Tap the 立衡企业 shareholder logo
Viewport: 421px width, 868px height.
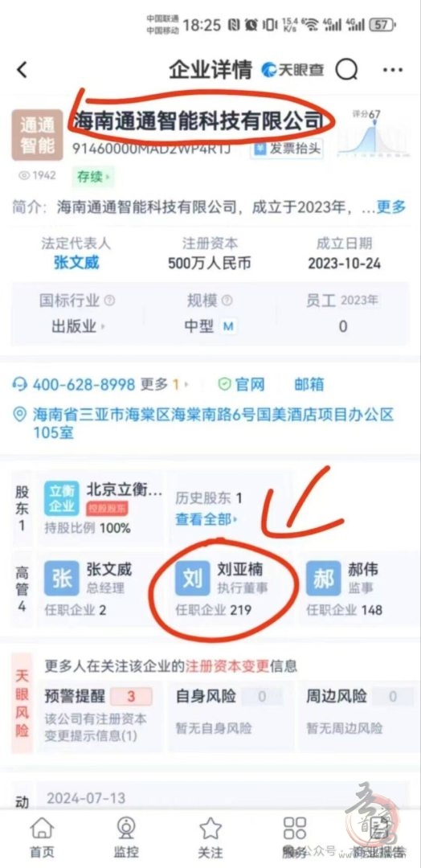click(x=61, y=499)
